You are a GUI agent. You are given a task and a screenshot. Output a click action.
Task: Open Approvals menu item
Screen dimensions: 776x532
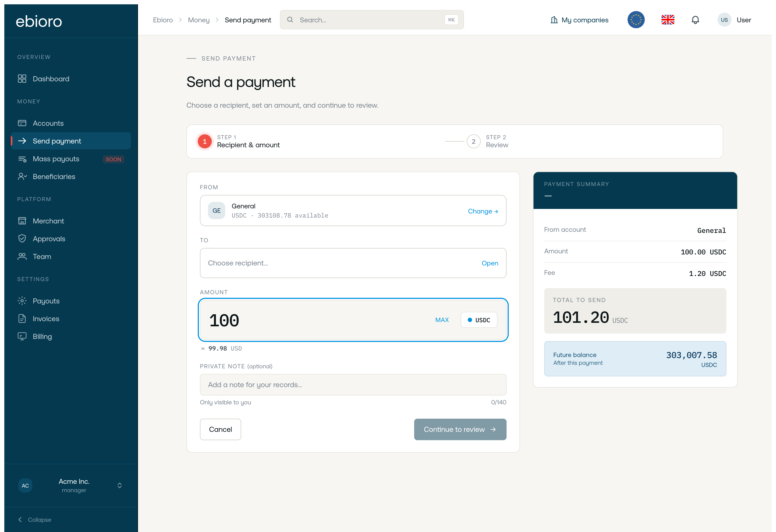tap(71, 239)
